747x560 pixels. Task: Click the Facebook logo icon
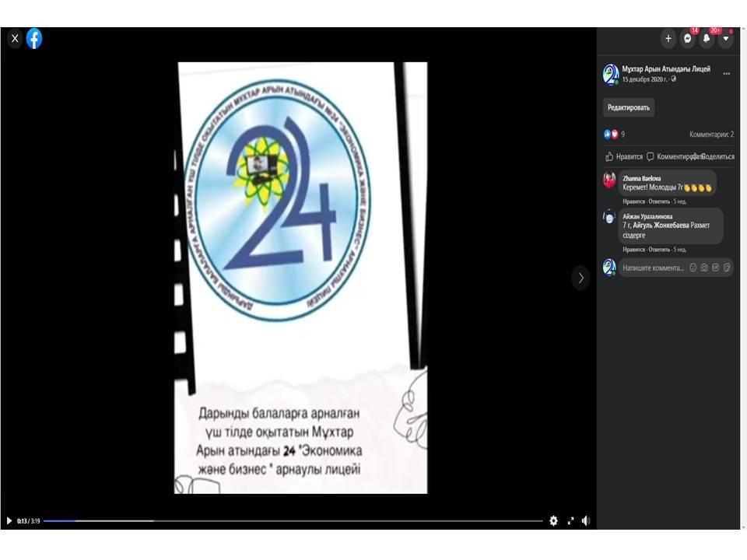tap(34, 38)
